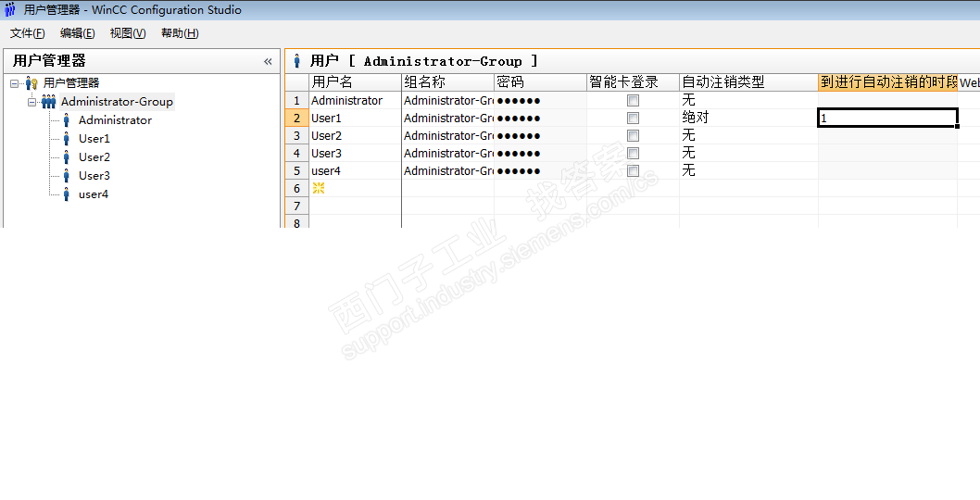Viewport: 980px width, 500px height.
Task: Click the user icon beside tree item User1
Action: coord(67,139)
